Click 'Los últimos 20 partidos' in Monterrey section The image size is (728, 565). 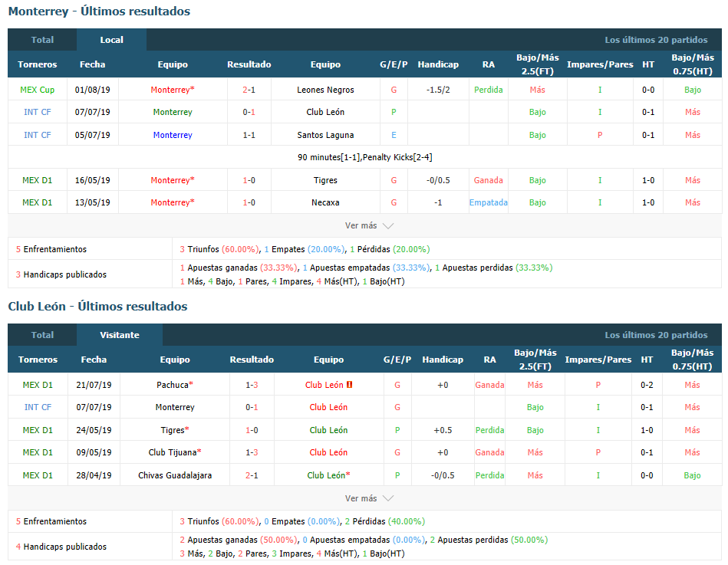tap(656, 40)
